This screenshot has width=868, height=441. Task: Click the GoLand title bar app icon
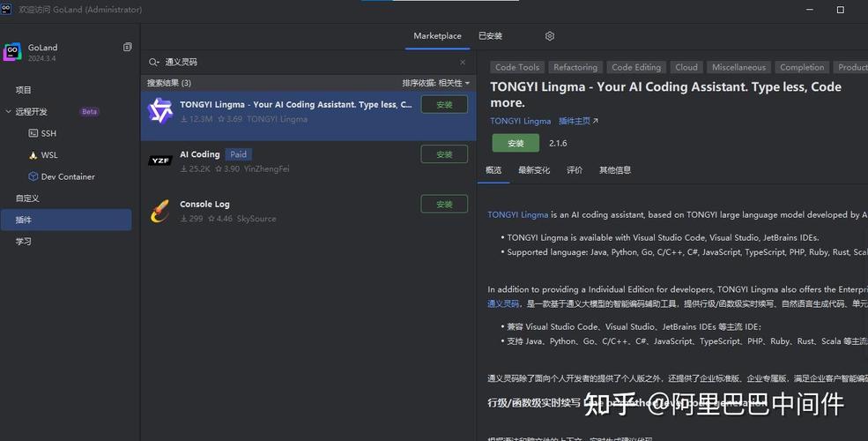6,9
